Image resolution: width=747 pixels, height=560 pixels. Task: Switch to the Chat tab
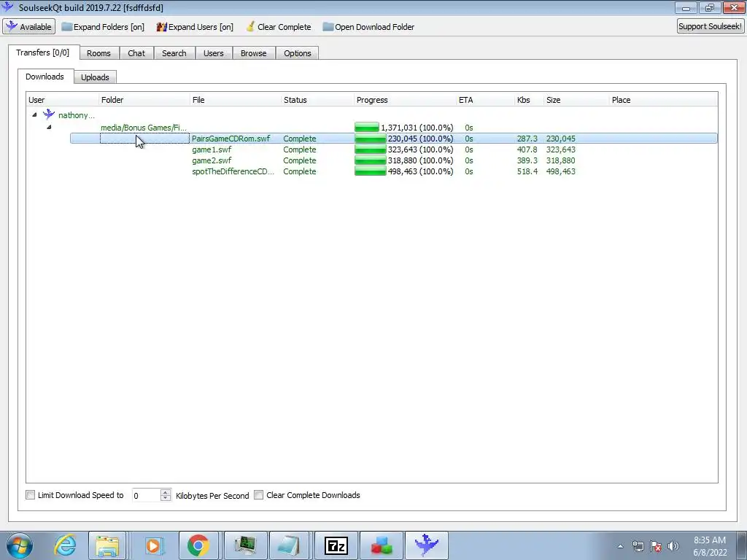(x=136, y=53)
